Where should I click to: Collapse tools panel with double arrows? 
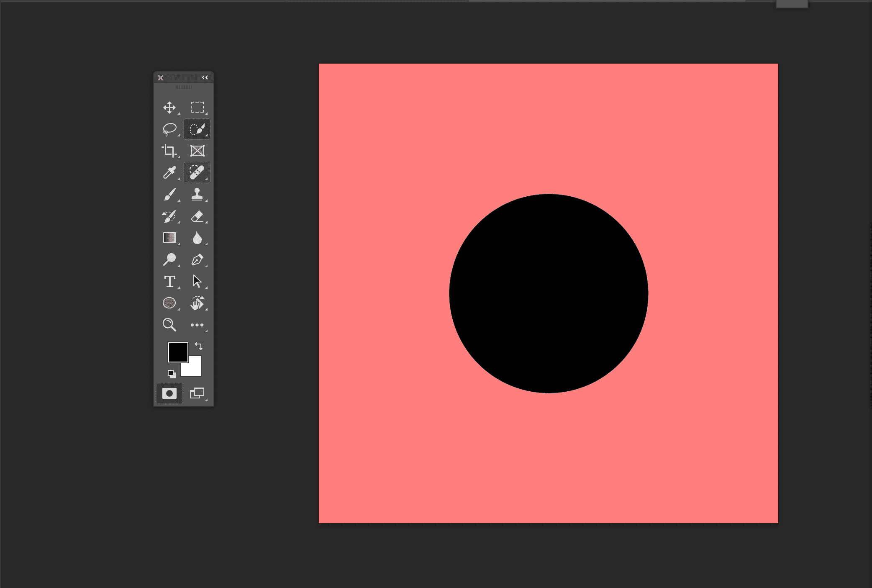[x=205, y=77]
